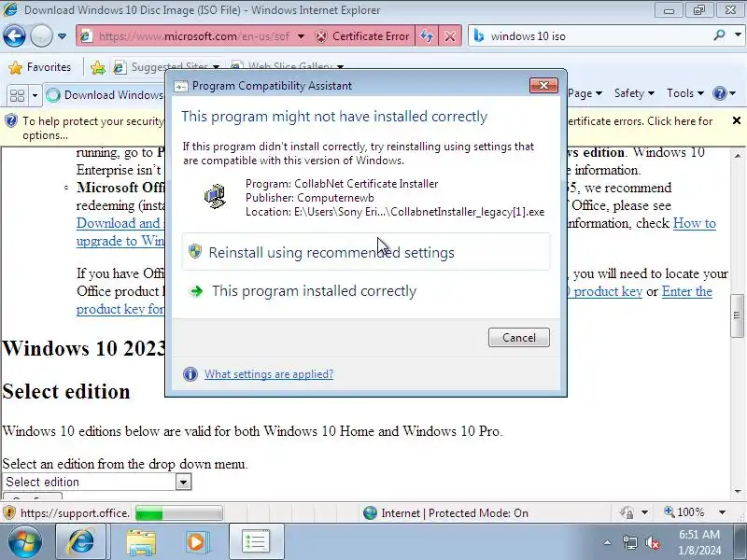Image resolution: width=747 pixels, height=560 pixels.
Task: Follow the How to link
Action: [694, 223]
